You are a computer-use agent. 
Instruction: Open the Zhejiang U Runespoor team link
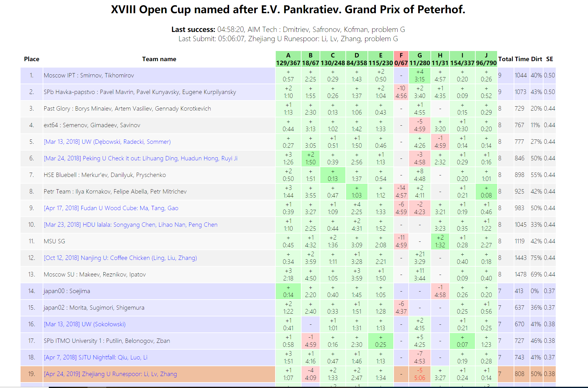[x=110, y=374]
